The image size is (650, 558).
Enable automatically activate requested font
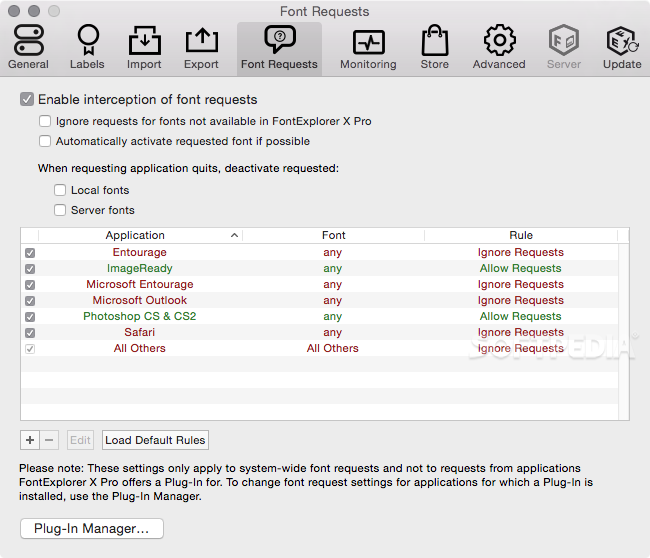pos(45,141)
